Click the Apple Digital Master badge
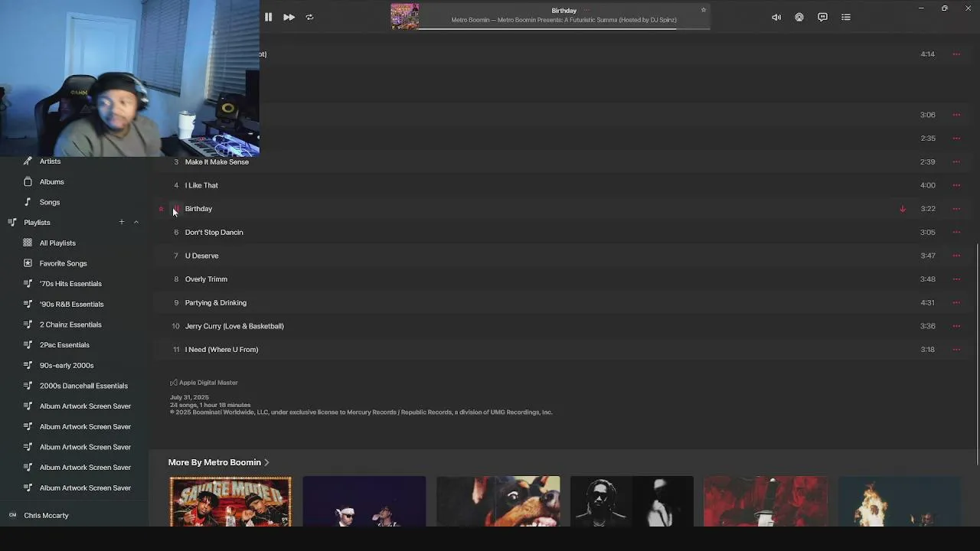Viewport: 980px width, 551px height. coord(204,383)
